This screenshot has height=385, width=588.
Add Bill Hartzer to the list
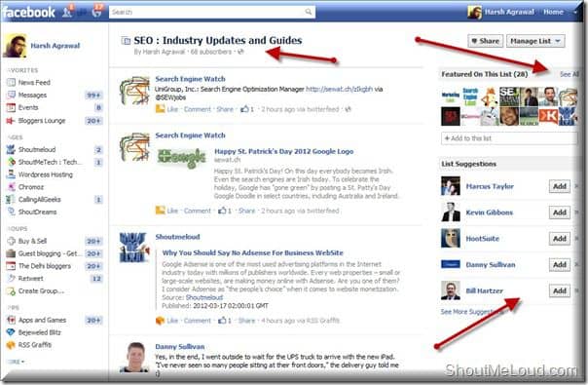point(560,290)
